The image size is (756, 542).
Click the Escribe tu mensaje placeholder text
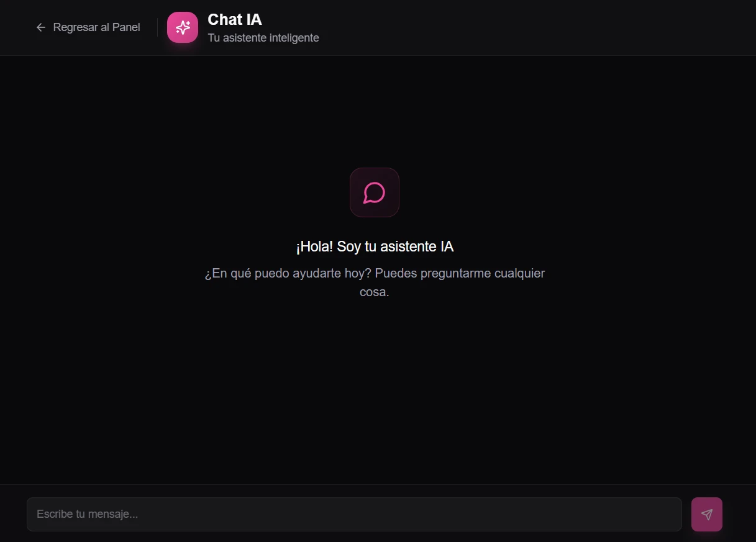[88, 514]
